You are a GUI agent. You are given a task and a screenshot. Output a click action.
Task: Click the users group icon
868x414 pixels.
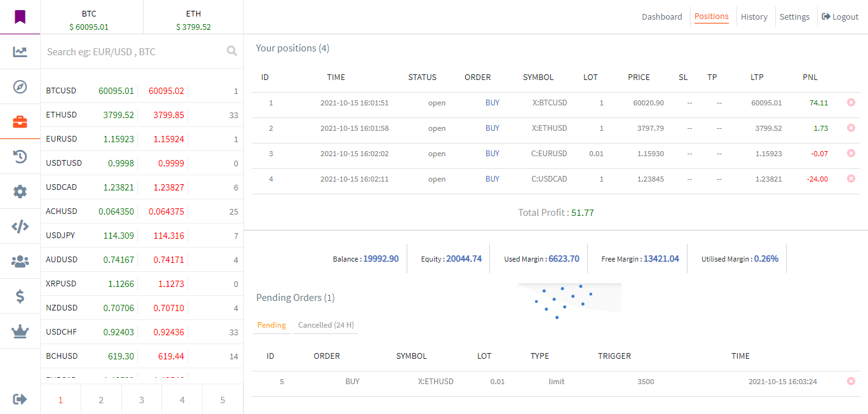20,261
